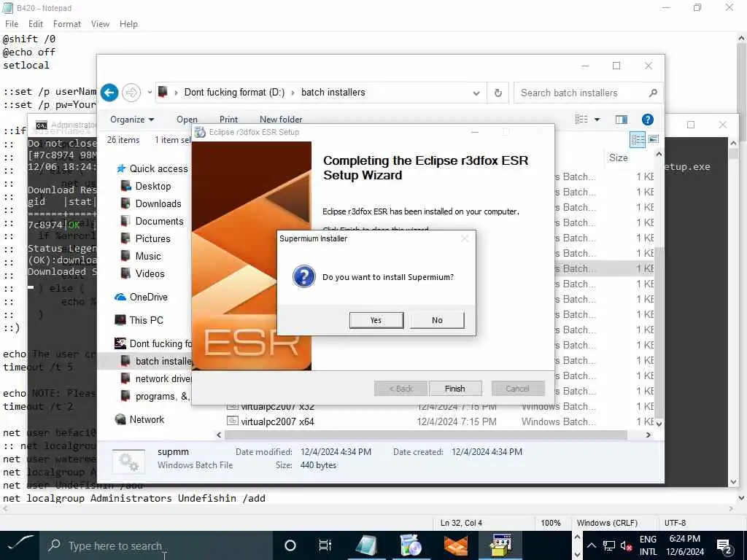The image size is (747, 560).
Task: Click the horizontal scrollbar in file list
Action: click(x=426, y=435)
